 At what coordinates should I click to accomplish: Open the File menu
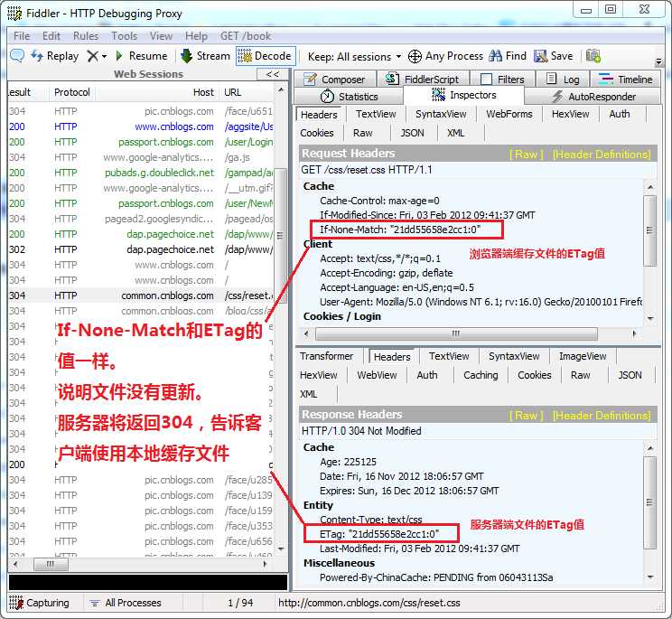click(22, 36)
